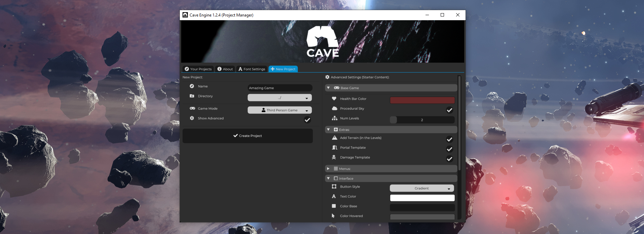Open the Button Style Gradient dropdown
This screenshot has width=644, height=234.
(422, 188)
